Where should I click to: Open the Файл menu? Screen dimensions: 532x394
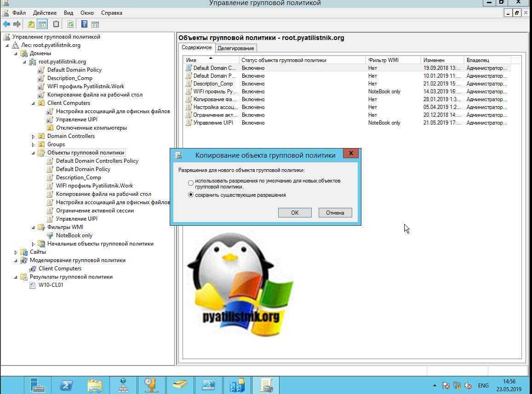[x=19, y=13]
